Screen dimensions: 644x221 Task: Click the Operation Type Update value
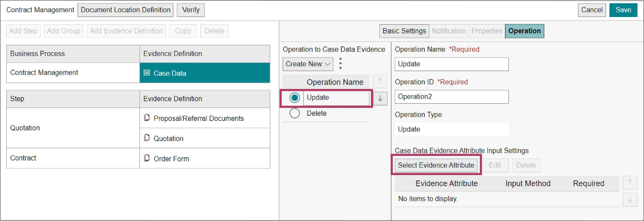point(451,129)
